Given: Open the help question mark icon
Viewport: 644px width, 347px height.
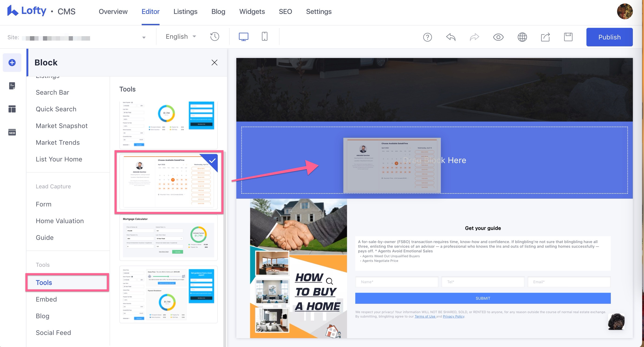Looking at the screenshot, I should point(427,37).
